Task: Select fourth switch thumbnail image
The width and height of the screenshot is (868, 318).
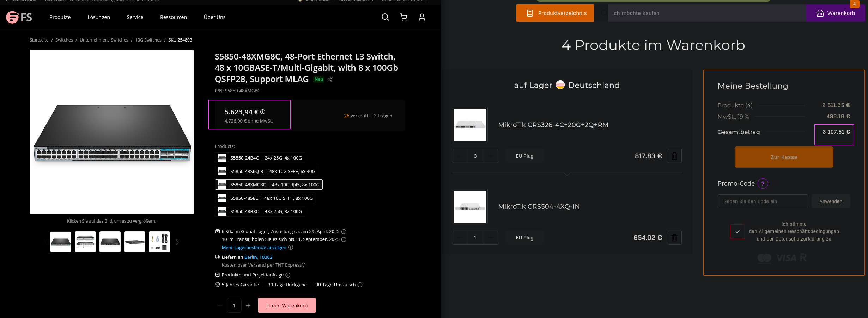Action: coord(135,242)
